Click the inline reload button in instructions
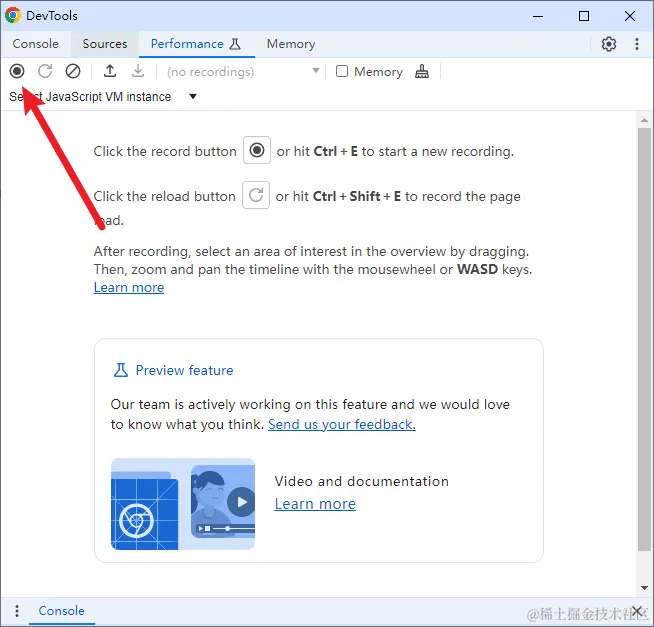The height and width of the screenshot is (627, 654). [x=256, y=195]
